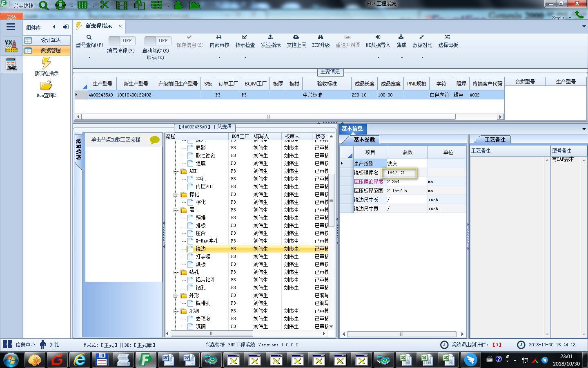Collapse the AOI folder node in process tree
588x368 pixels.
(176, 171)
